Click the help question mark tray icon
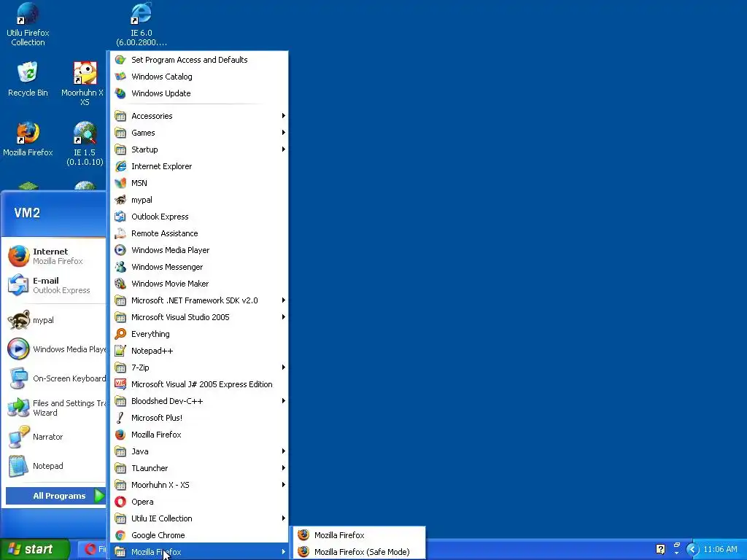This screenshot has width=747, height=560. tap(659, 549)
